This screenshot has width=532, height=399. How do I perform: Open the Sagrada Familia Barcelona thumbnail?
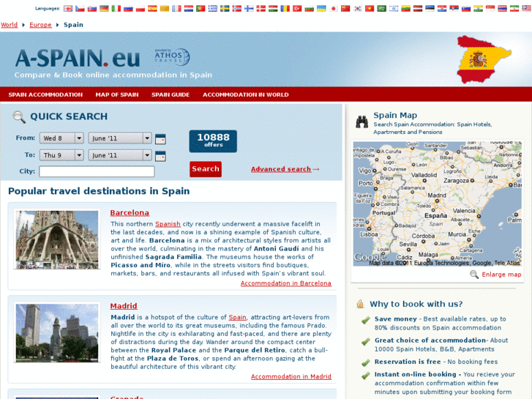click(57, 239)
